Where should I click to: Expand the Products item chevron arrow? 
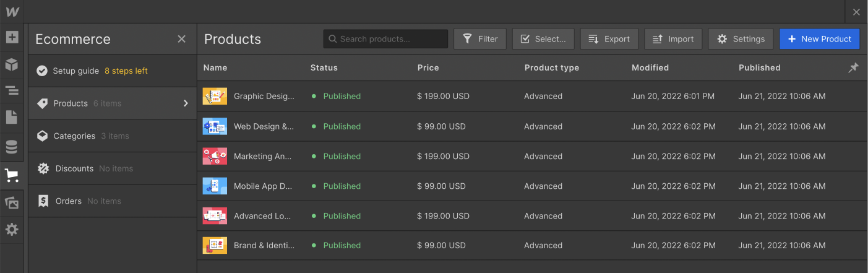click(x=185, y=103)
